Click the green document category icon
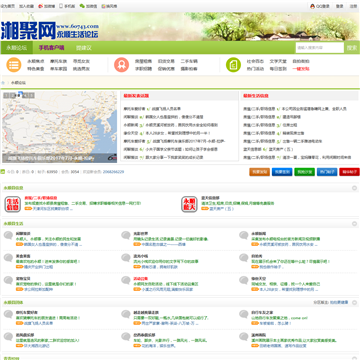The image size is (360, 360). click(233, 65)
